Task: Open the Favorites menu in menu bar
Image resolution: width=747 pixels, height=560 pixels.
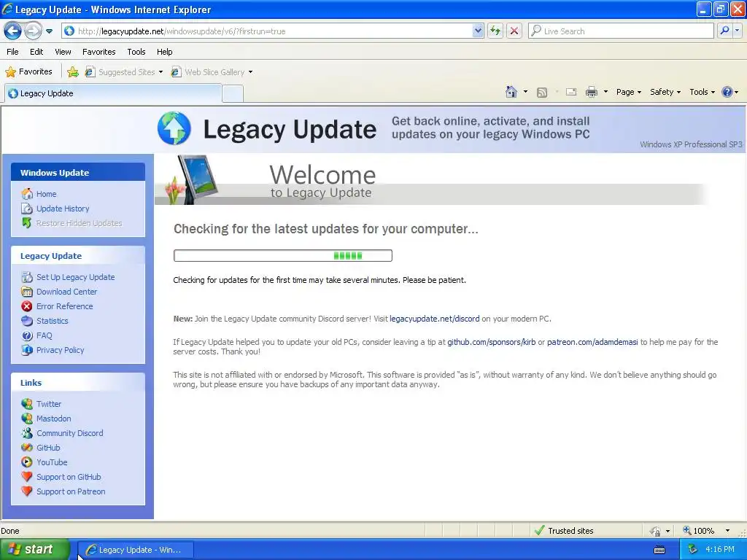Action: [x=98, y=52]
